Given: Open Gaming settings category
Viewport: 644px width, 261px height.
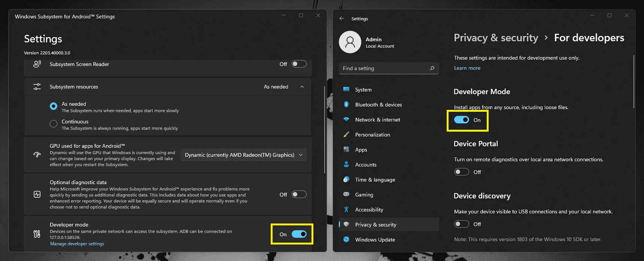Looking at the screenshot, I should click(x=389, y=195).
